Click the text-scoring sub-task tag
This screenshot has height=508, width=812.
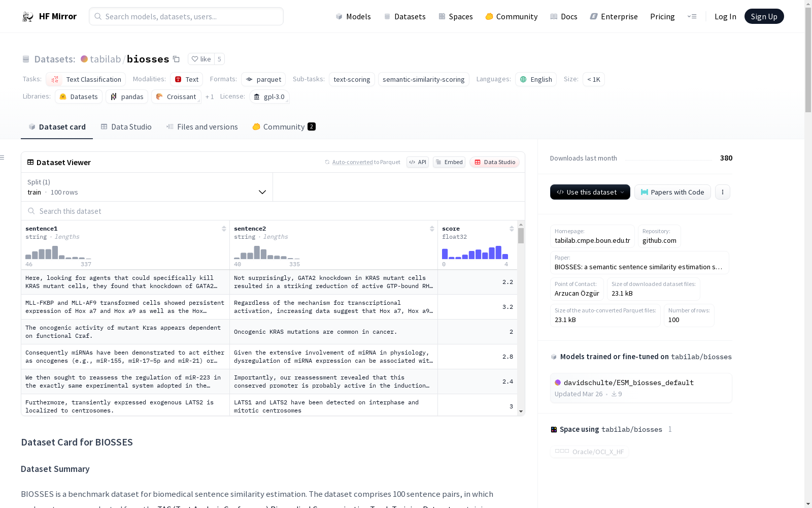tap(352, 79)
